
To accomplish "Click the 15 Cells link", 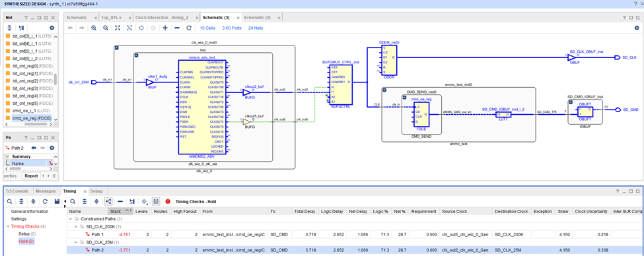I will [208, 28].
